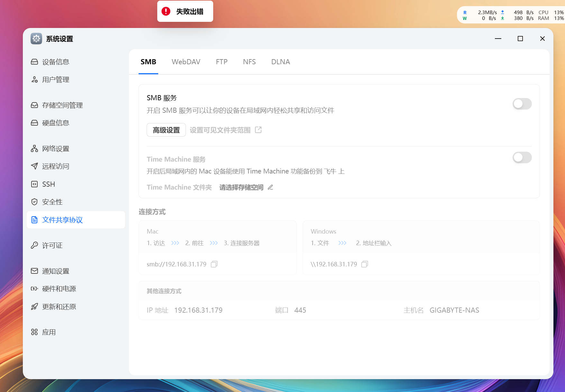Click the SSH terminal icon
Image resolution: width=565 pixels, height=392 pixels.
(x=34, y=184)
